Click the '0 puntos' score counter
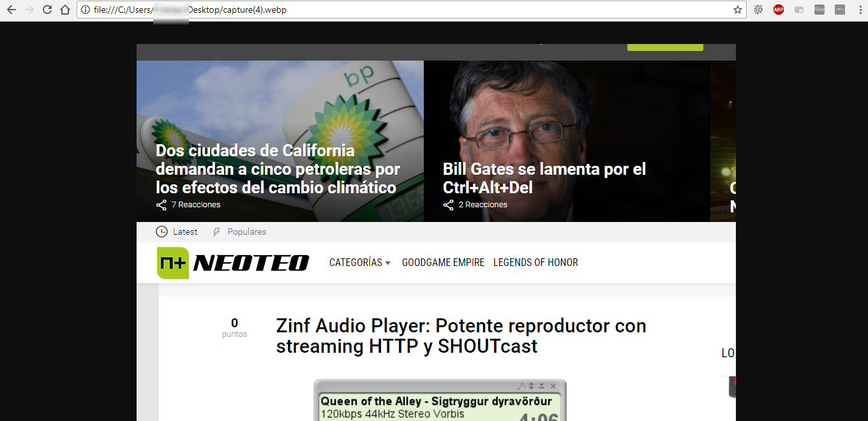Screen dimensions: 868x421 [234, 328]
